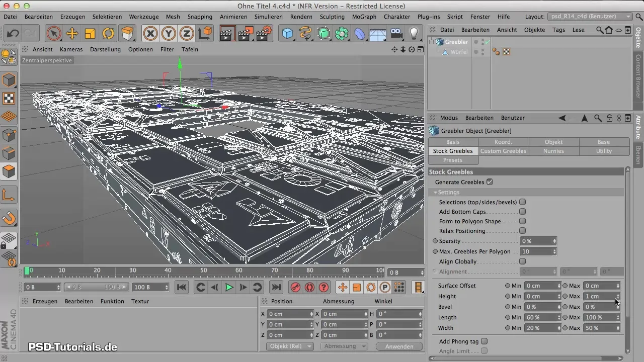The height and width of the screenshot is (362, 644).
Task: Click the record keyframe button
Action: click(x=295, y=287)
